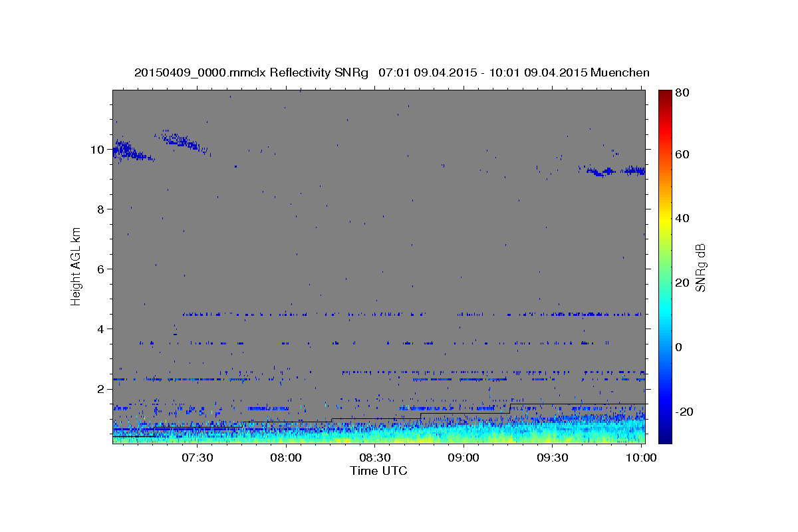This screenshot has width=798, height=532.
Task: Click the 09:00 time tick label
Action: point(464,458)
